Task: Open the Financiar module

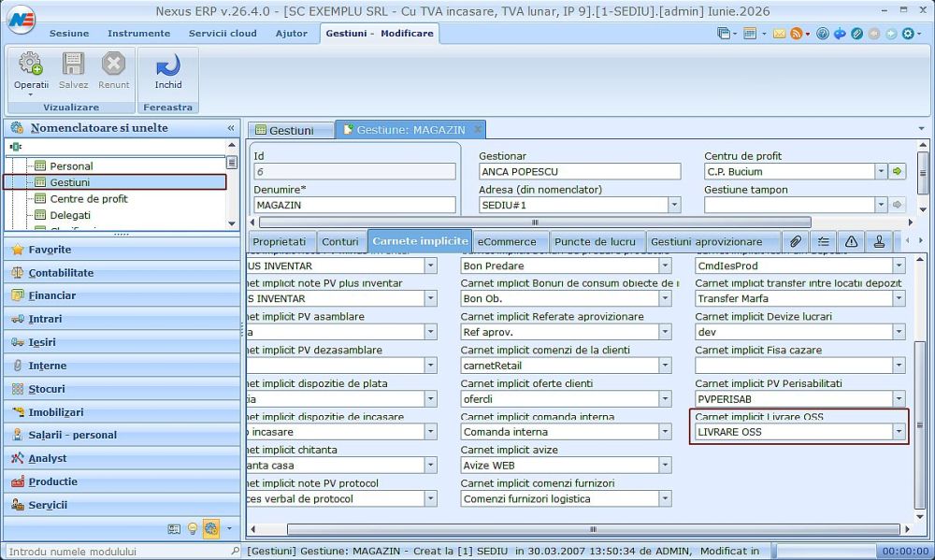Action: 122,295
